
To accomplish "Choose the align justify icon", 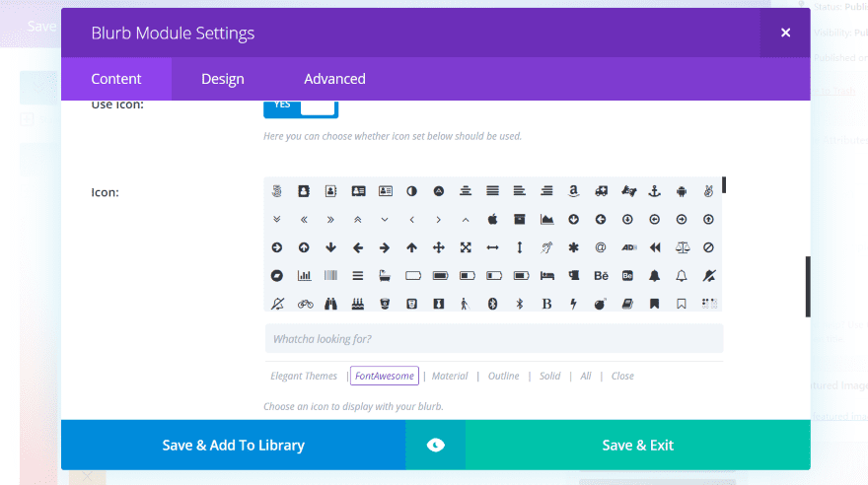I will click(492, 191).
